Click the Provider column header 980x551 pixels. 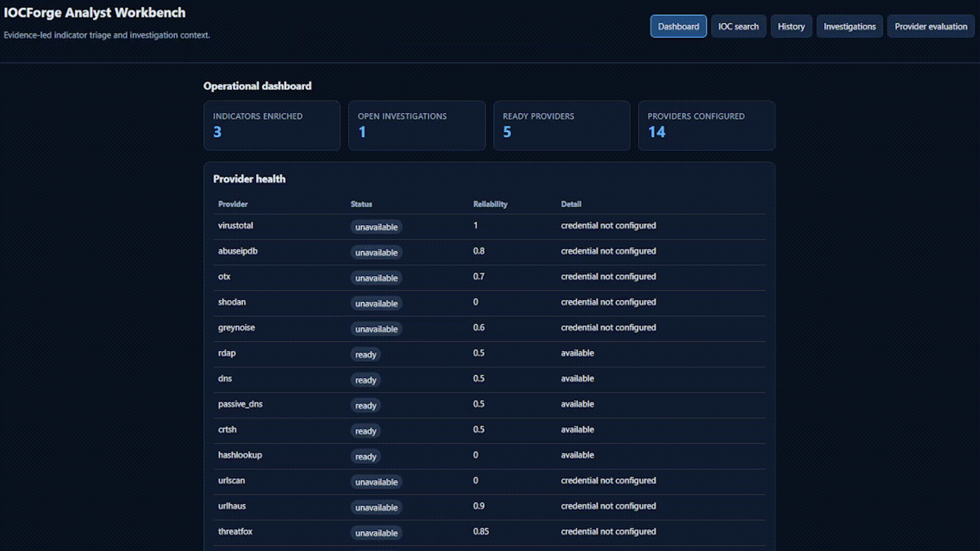pos(233,204)
